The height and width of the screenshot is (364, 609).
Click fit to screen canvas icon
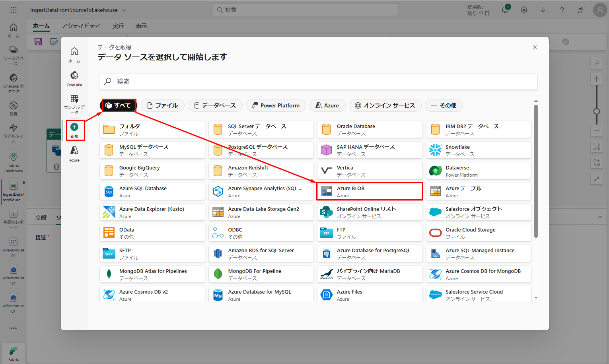[597, 147]
